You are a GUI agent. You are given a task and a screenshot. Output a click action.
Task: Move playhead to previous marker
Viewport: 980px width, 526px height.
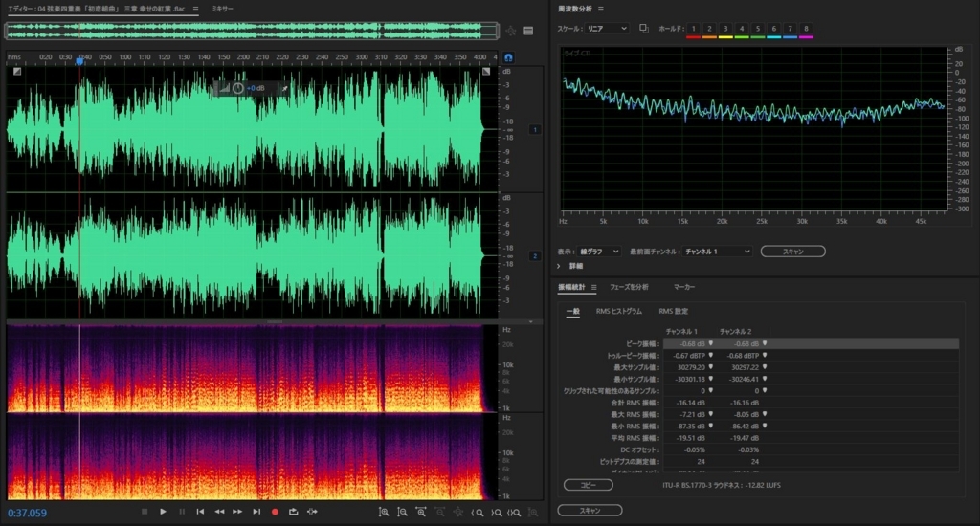200,512
